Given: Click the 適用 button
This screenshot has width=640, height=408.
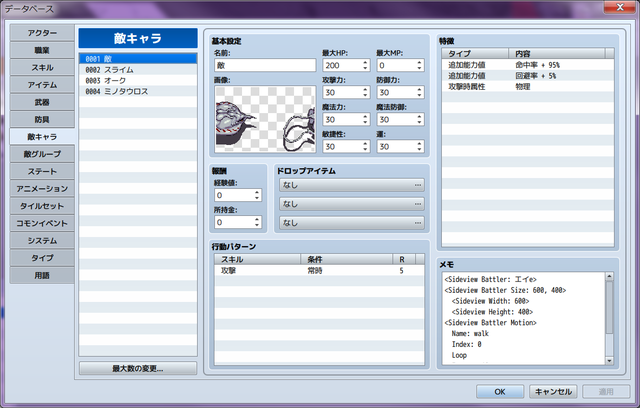Looking at the screenshot, I should [606, 392].
